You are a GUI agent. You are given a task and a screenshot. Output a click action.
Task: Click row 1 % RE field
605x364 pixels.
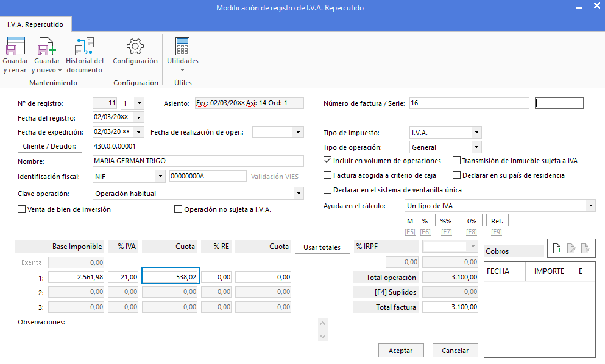pos(216,277)
